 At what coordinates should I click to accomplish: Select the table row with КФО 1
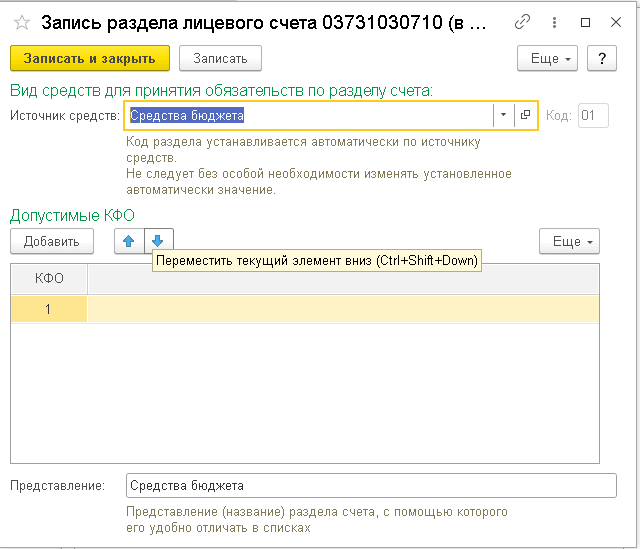pyautogui.click(x=300, y=309)
